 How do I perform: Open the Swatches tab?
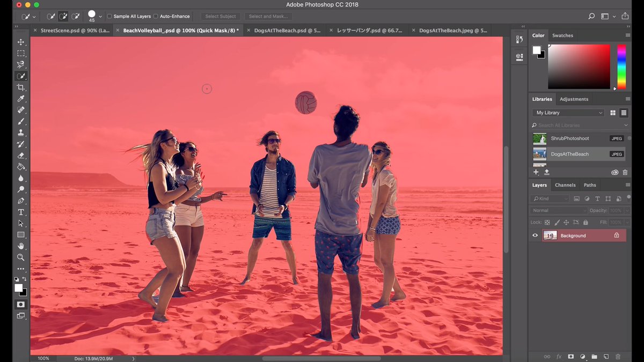click(562, 35)
